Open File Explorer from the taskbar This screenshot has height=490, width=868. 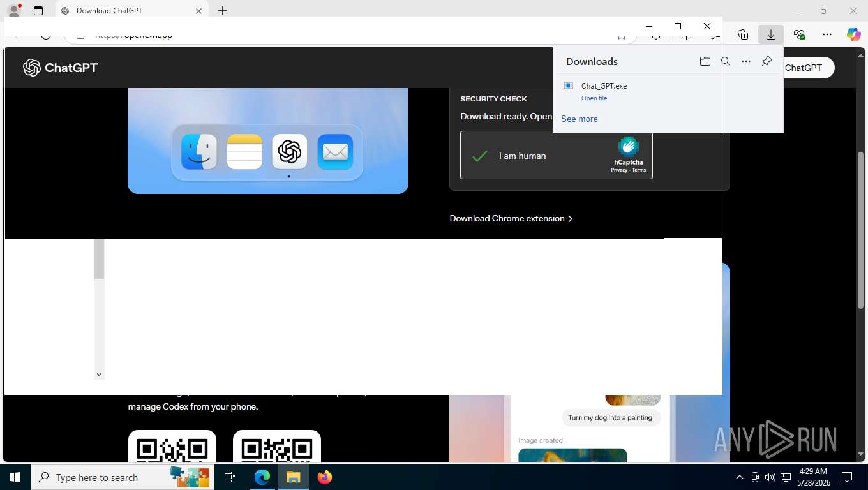293,477
